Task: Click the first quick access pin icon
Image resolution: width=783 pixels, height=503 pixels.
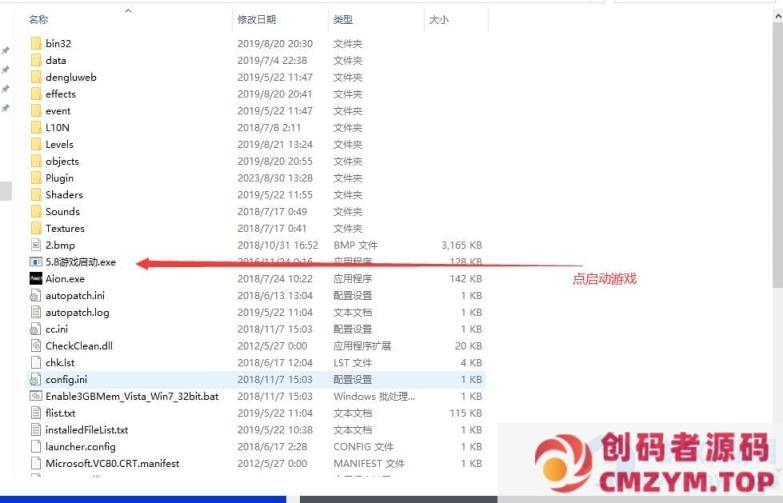Action: point(5,50)
